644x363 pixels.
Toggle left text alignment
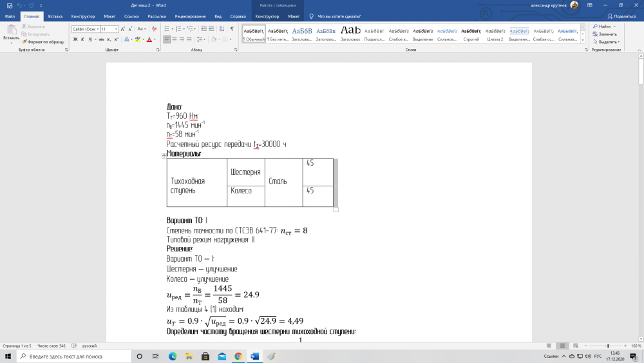click(x=166, y=39)
